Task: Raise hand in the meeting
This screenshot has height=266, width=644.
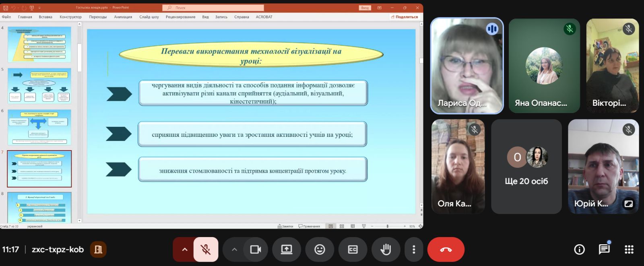Action: (386, 250)
